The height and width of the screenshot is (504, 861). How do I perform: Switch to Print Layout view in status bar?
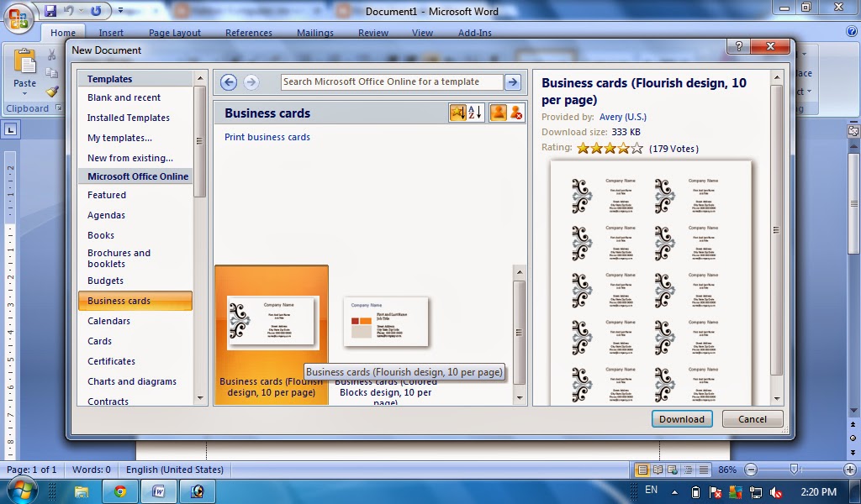point(642,470)
